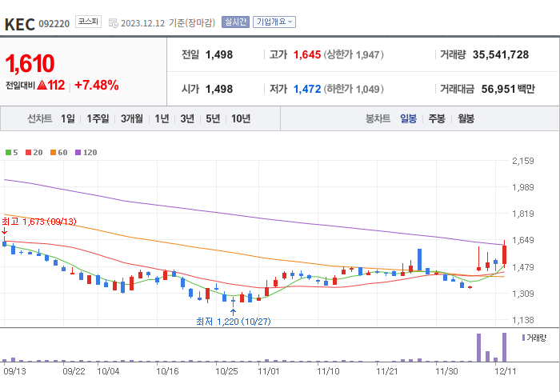The image size is (560, 392).
Task: Click the purple 120-day moving average swatch
Action: click(78, 153)
